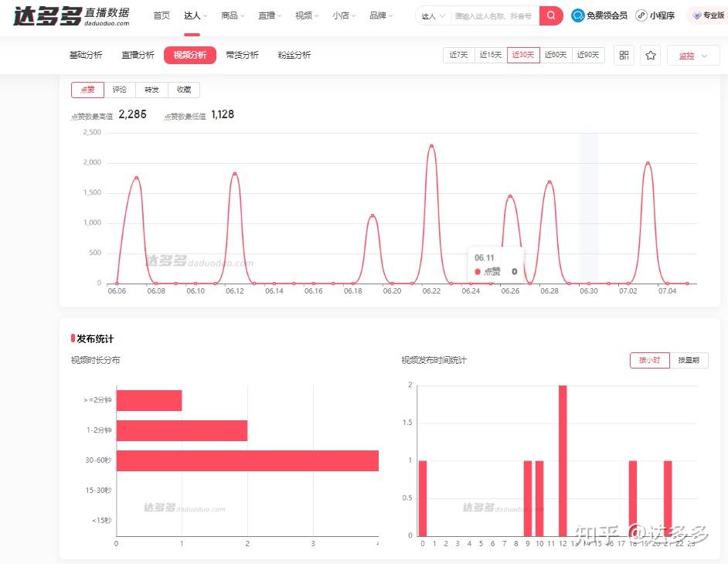This screenshot has height=564, width=728.
Task: Show the 评论 metric chart
Action: coord(119,90)
